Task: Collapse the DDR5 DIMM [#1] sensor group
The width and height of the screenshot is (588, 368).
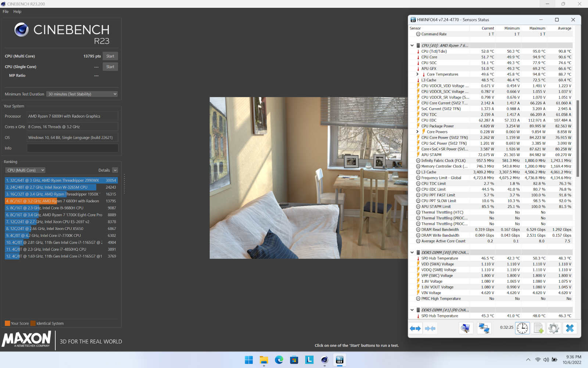Action: point(412,310)
